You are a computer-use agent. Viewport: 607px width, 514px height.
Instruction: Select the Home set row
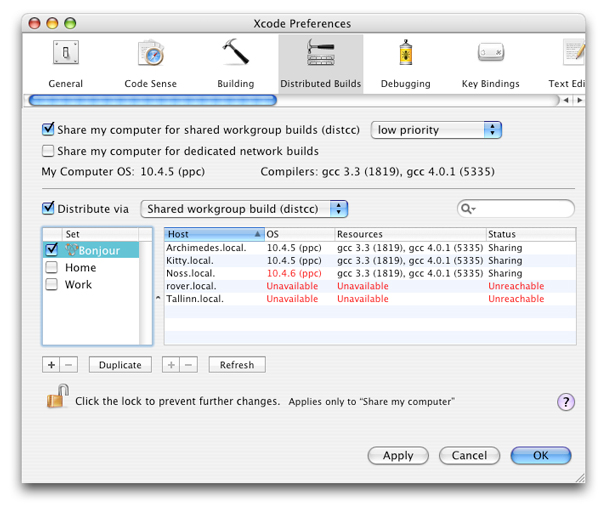tap(91, 267)
